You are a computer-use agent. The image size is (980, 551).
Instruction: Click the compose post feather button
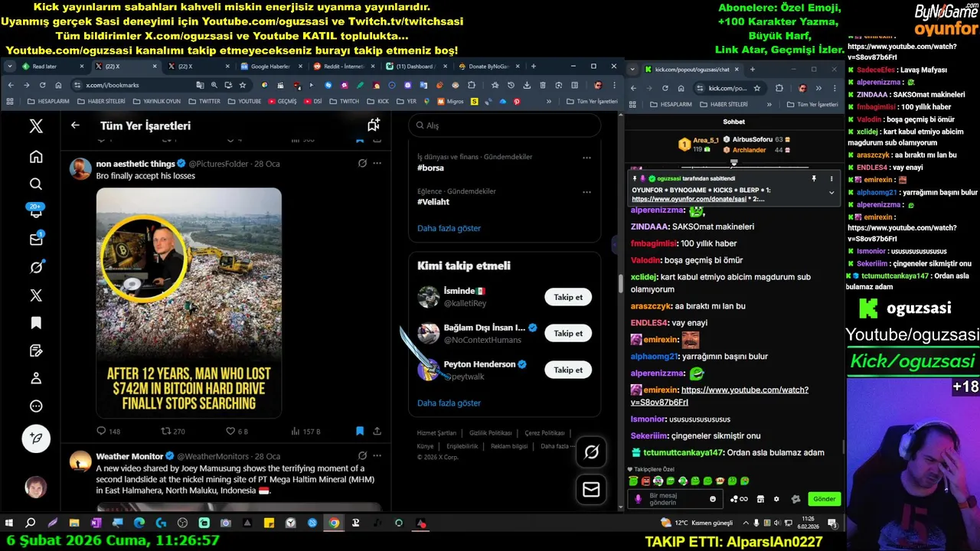pos(36,439)
